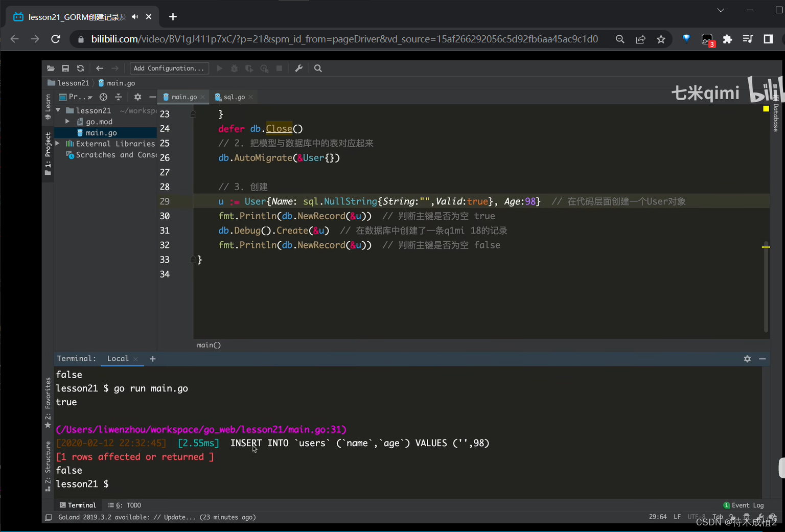Add a new terminal session
This screenshot has height=532, width=785.
(152, 359)
